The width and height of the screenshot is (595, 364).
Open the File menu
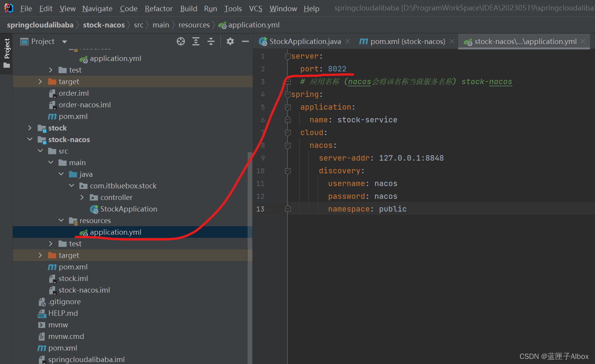click(26, 8)
